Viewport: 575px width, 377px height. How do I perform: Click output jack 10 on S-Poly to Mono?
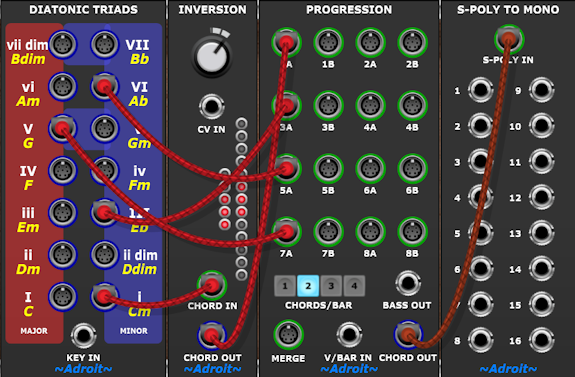tap(541, 126)
